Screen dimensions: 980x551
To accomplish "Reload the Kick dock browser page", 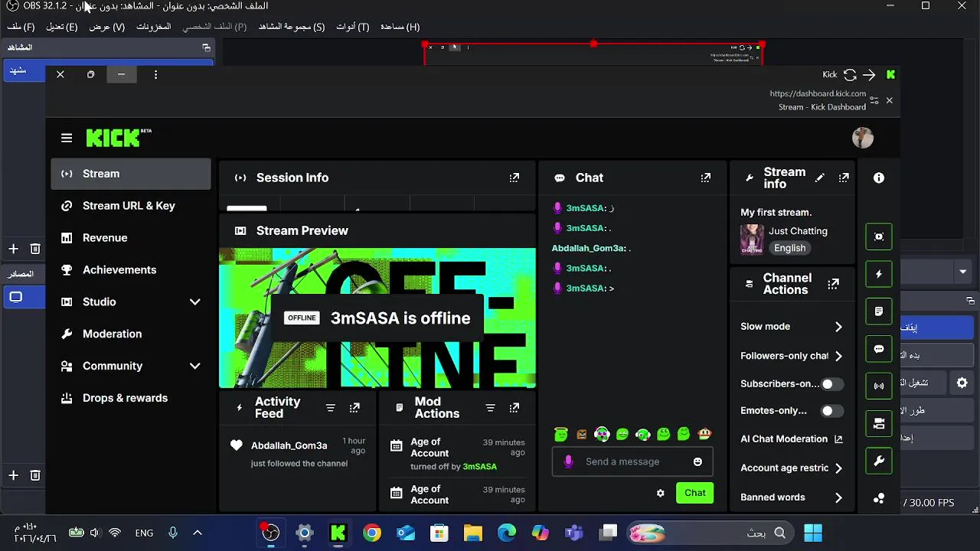I will 850,74.
